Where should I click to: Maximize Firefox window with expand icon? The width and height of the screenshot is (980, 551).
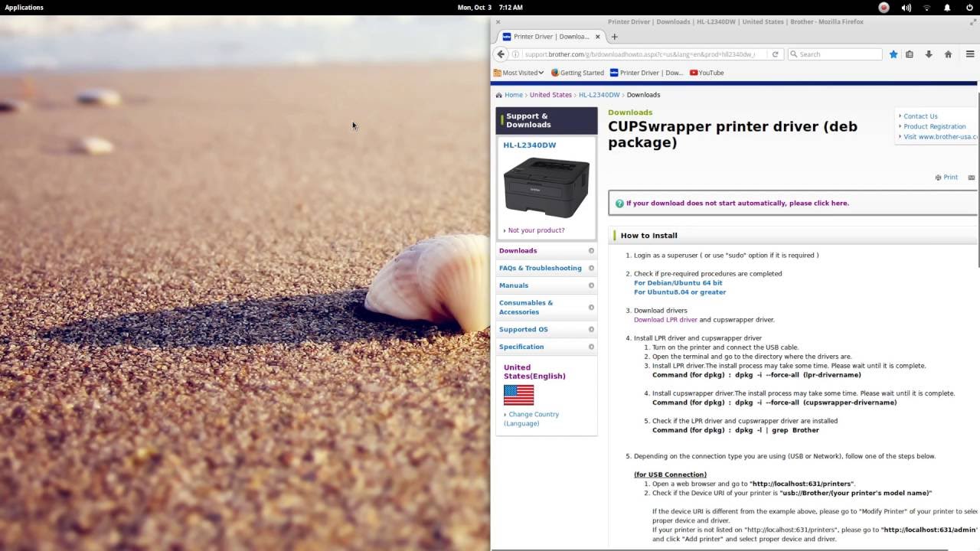coord(972,22)
